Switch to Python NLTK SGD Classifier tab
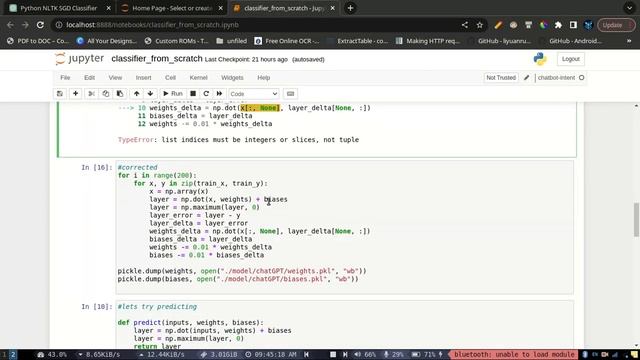 [58, 8]
